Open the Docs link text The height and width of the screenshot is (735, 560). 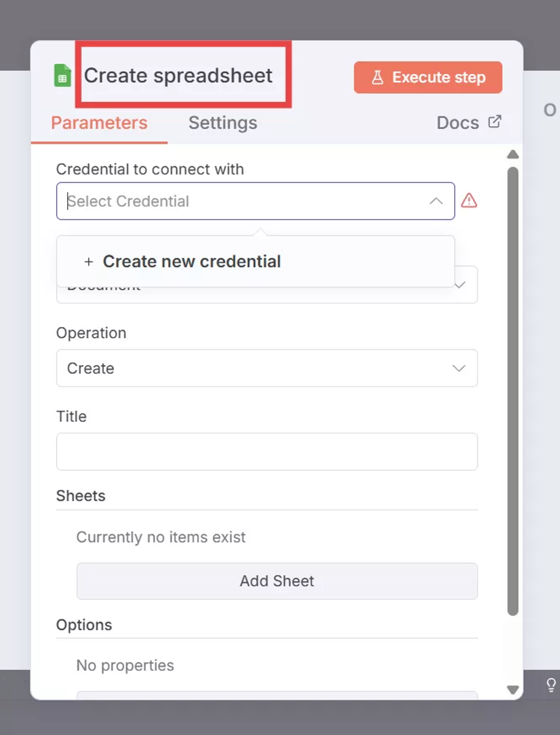[x=458, y=123]
